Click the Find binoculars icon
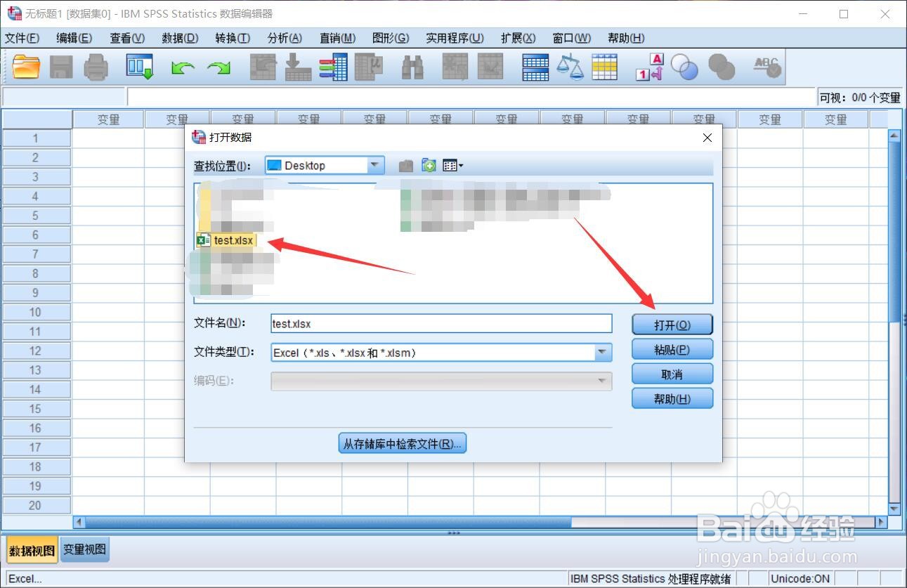 tap(412, 67)
